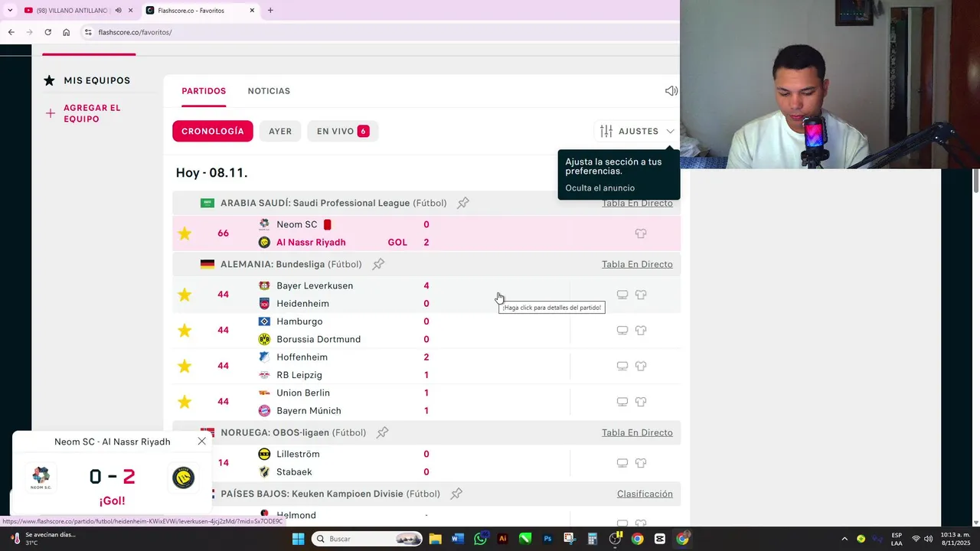The width and height of the screenshot is (980, 551).
Task: Select the Cronología filter
Action: (x=213, y=131)
